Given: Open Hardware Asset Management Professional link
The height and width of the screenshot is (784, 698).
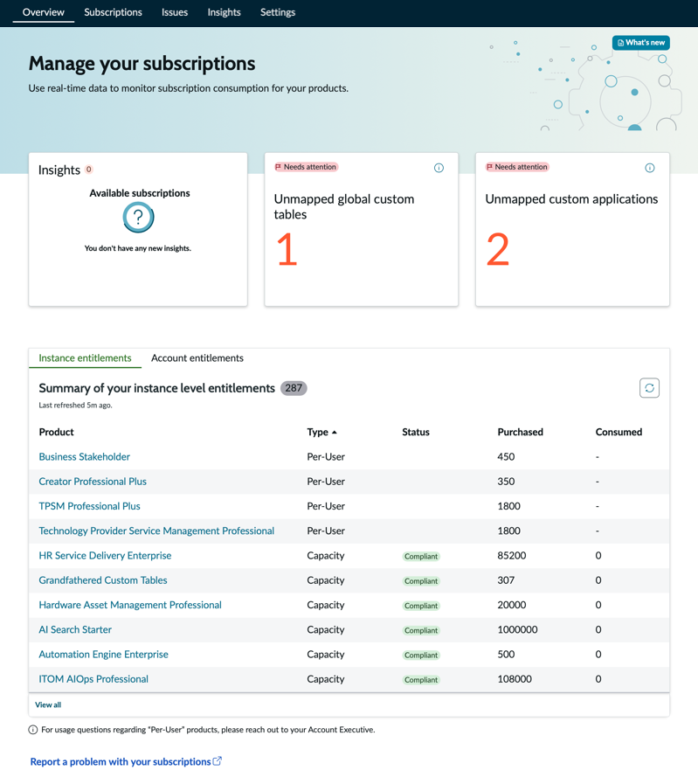Looking at the screenshot, I should click(130, 605).
